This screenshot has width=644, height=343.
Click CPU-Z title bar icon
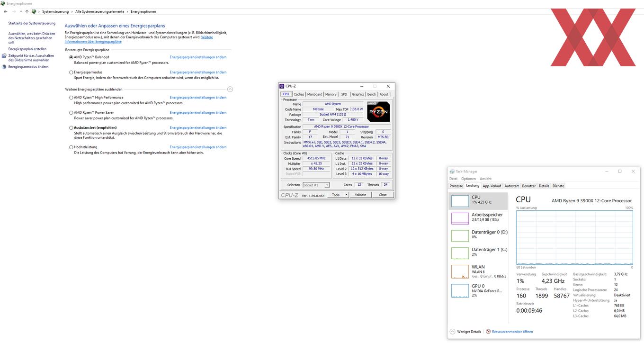282,86
